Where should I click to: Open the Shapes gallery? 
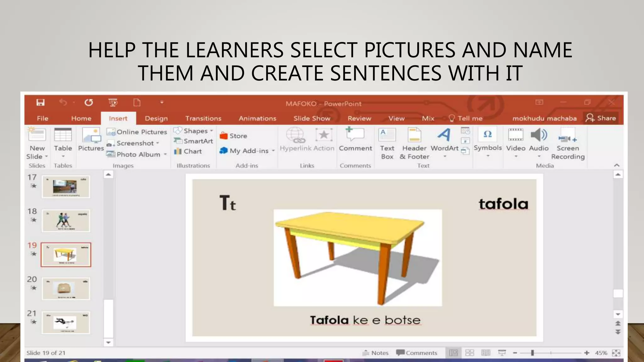tap(193, 131)
